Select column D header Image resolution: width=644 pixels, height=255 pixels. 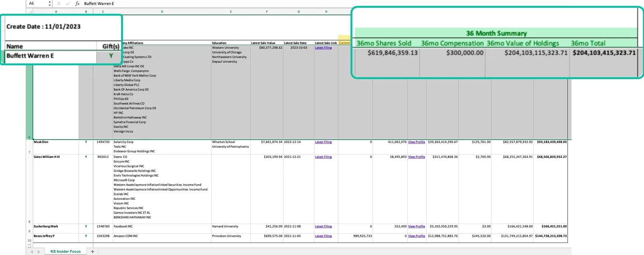(x=162, y=12)
